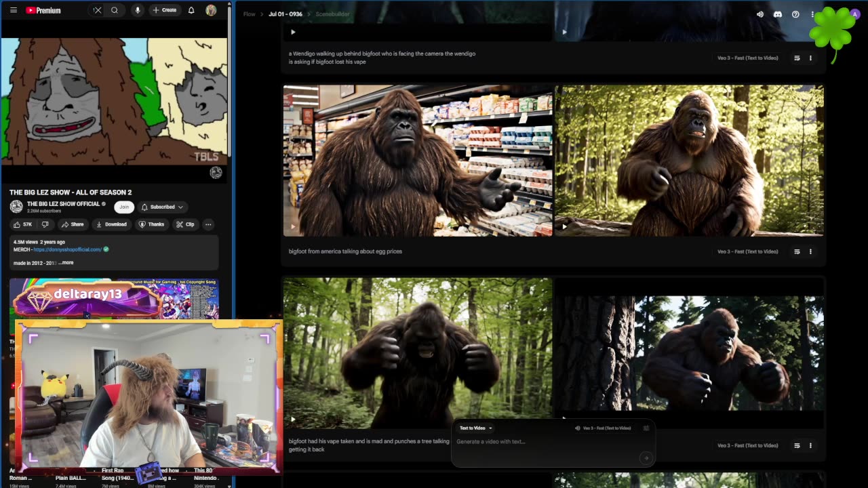Play the top-right wendigo video clip

click(564, 32)
